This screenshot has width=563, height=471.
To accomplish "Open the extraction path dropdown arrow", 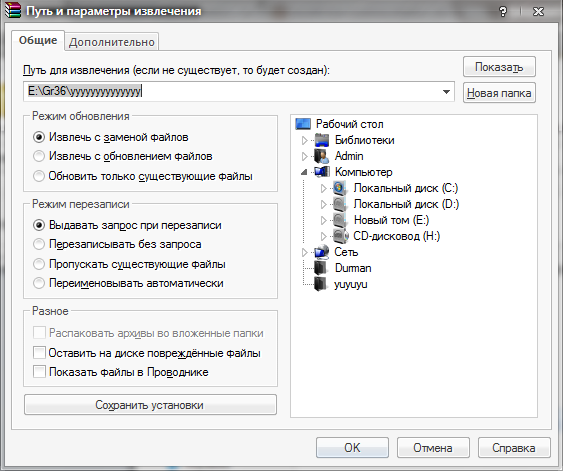I will (x=446, y=92).
